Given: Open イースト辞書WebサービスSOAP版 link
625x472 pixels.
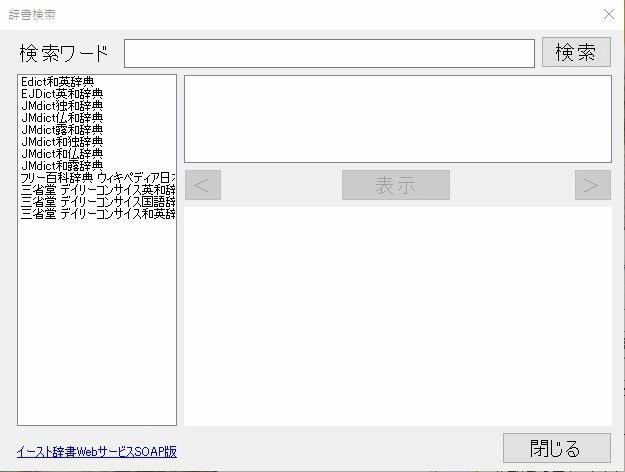Looking at the screenshot, I should click(97, 452).
